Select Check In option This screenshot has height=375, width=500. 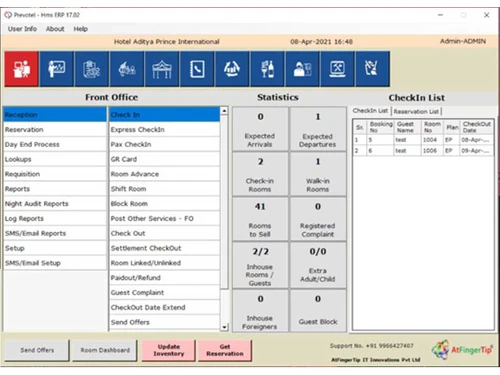[164, 115]
